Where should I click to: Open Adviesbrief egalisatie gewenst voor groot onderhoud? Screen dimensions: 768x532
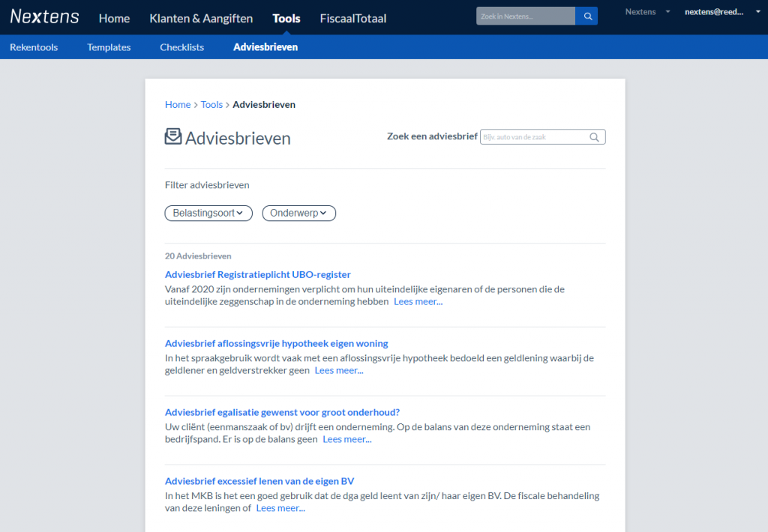(282, 412)
